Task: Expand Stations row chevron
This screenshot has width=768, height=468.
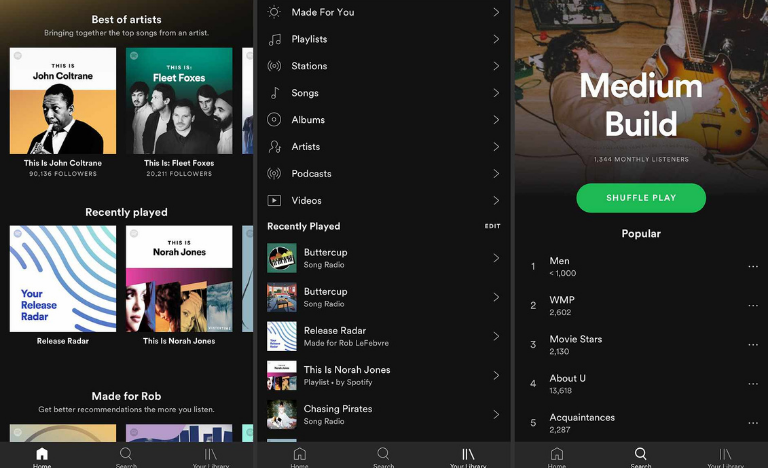Action: click(496, 66)
